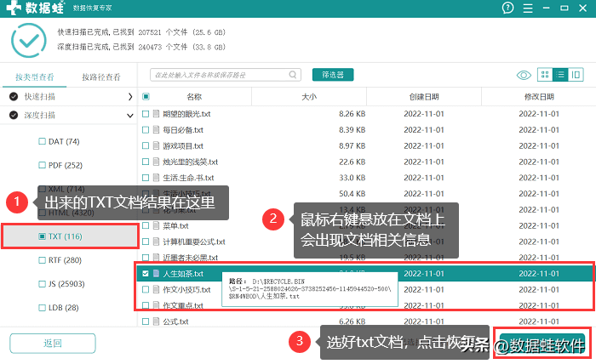
Task: Click the search magnifier icon
Action: coord(157,75)
